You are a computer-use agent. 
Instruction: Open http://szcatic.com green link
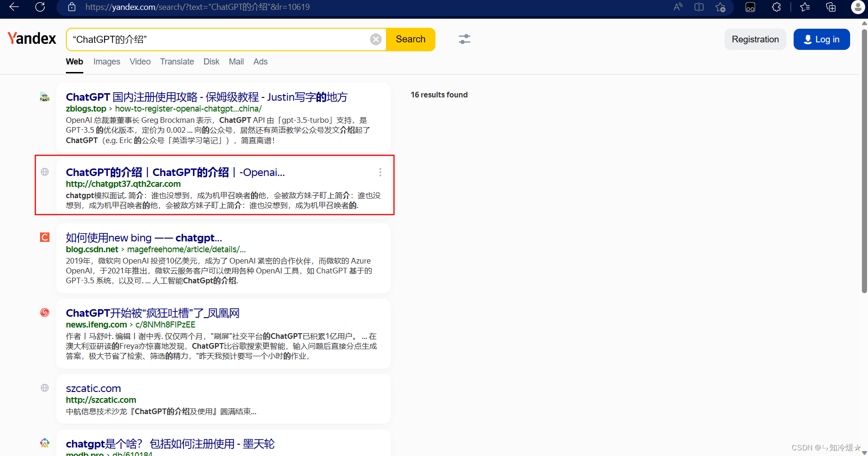[101, 400]
